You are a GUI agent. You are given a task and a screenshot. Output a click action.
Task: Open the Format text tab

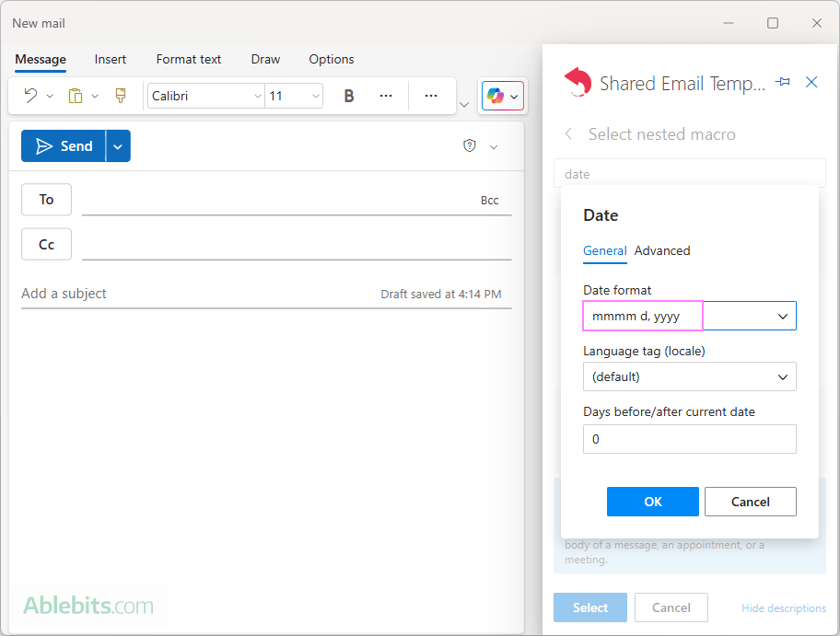coord(189,60)
